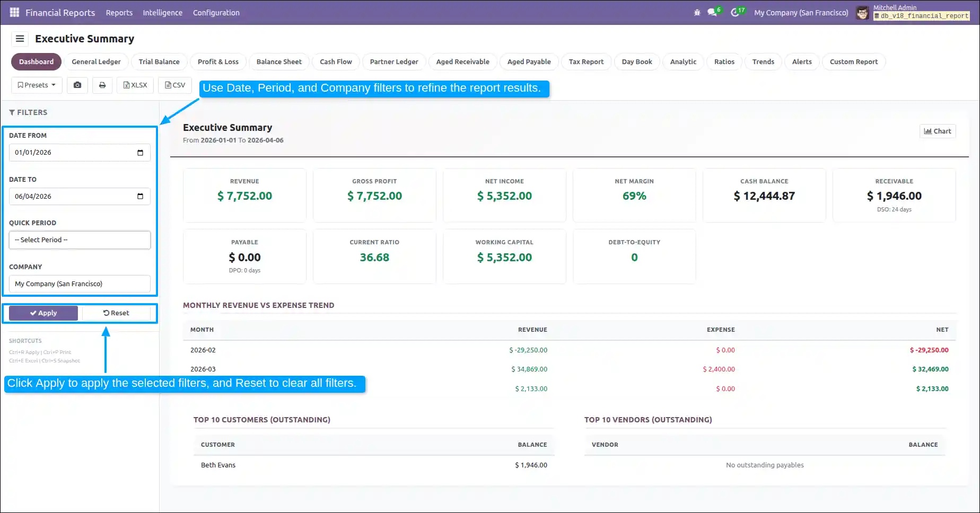Switch to the Balance Sheet tab
Image resolution: width=980 pixels, height=513 pixels.
tap(279, 61)
